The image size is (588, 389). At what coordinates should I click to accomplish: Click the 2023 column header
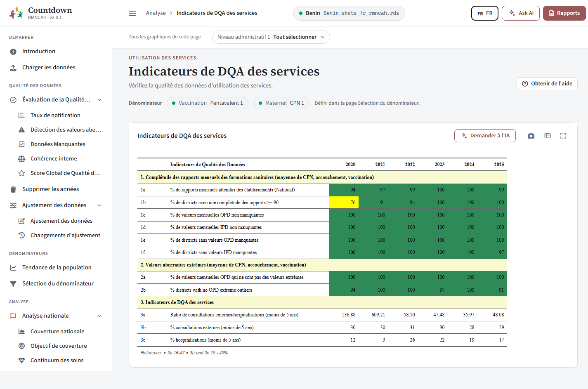[439, 165]
